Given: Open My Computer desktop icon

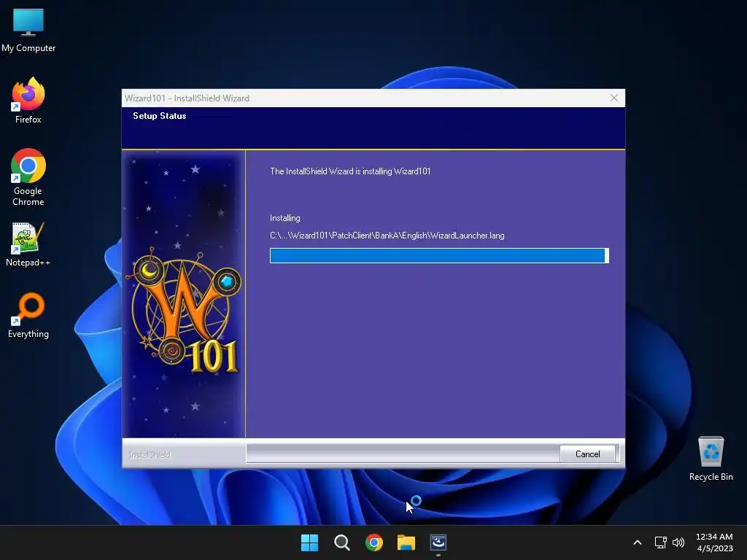Looking at the screenshot, I should click(x=28, y=29).
